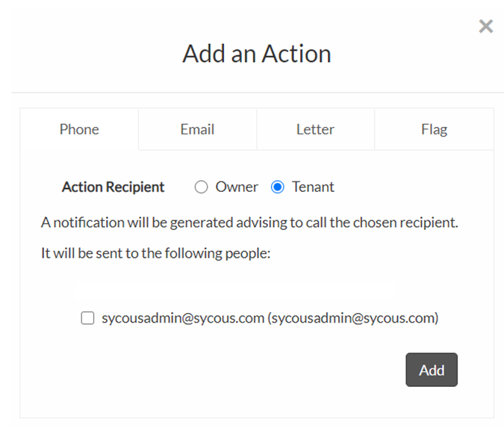The image size is (504, 428).
Task: Choose the Tenant radio button
Action: pyautogui.click(x=278, y=187)
